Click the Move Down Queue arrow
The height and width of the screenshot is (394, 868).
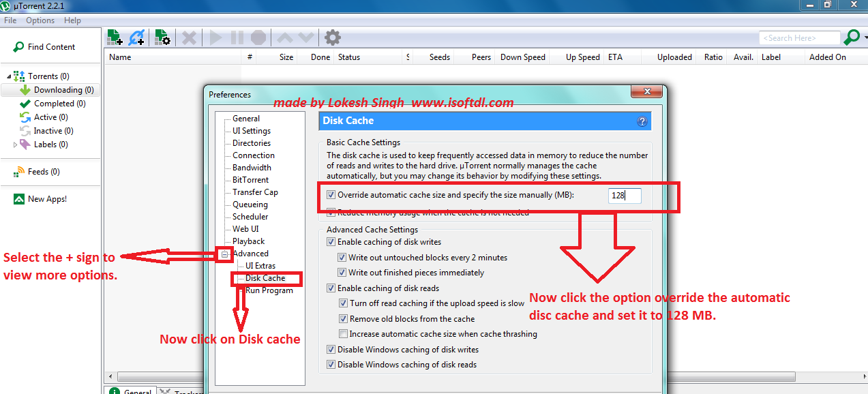click(x=306, y=37)
